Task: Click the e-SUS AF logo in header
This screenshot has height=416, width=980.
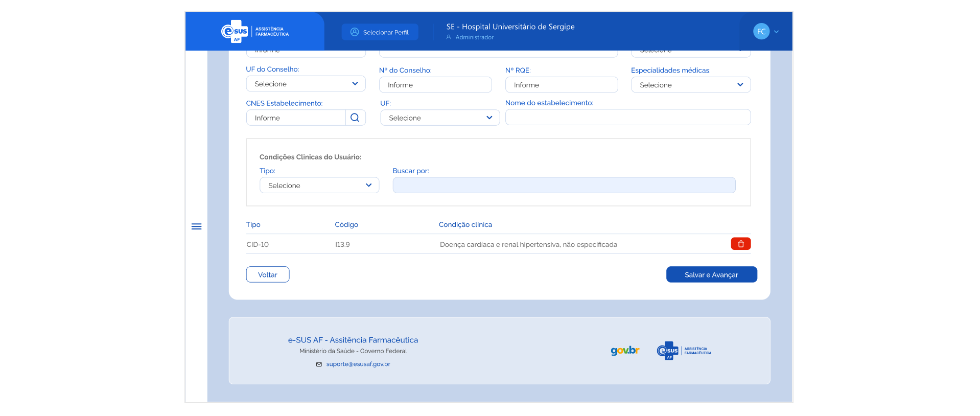Action: coord(254,32)
